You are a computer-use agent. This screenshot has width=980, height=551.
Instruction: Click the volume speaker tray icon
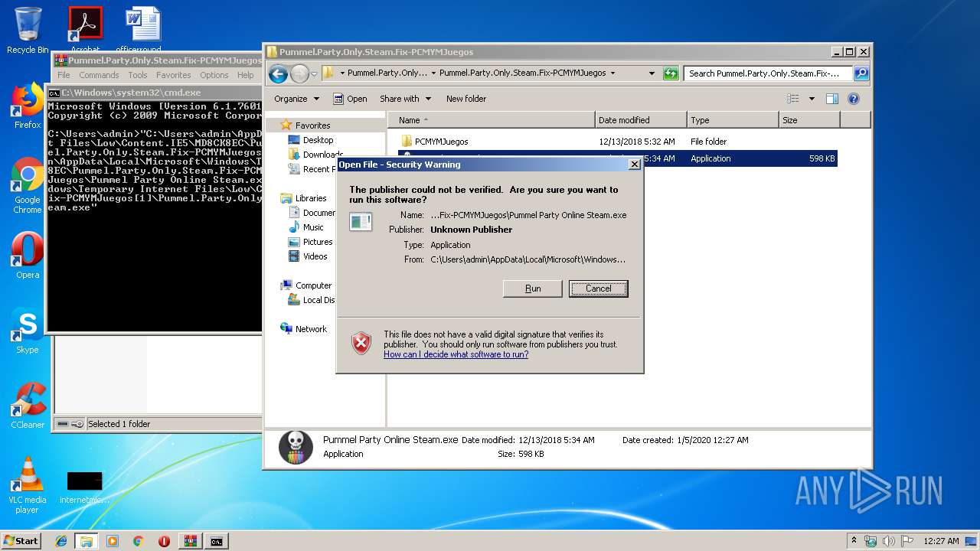890,541
